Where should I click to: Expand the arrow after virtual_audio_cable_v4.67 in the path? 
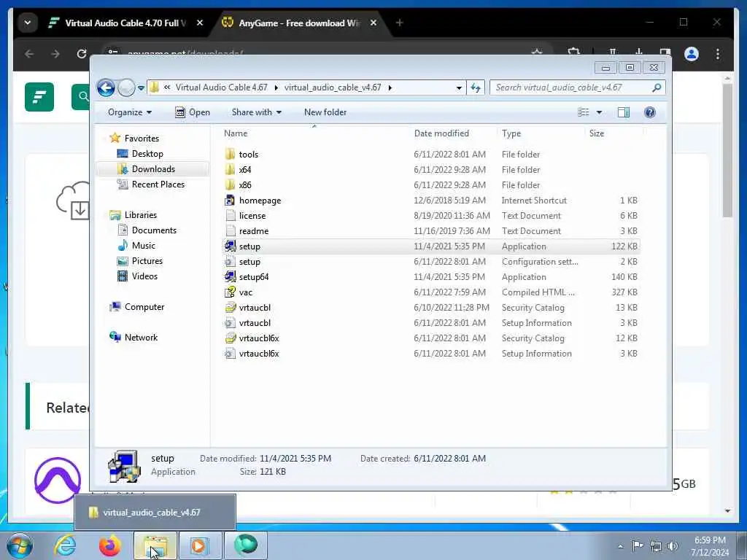(390, 87)
